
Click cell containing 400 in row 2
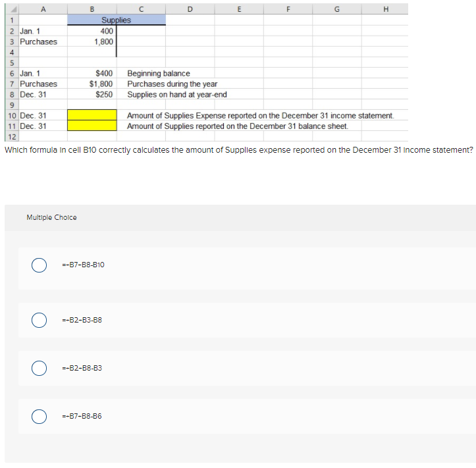(x=92, y=31)
